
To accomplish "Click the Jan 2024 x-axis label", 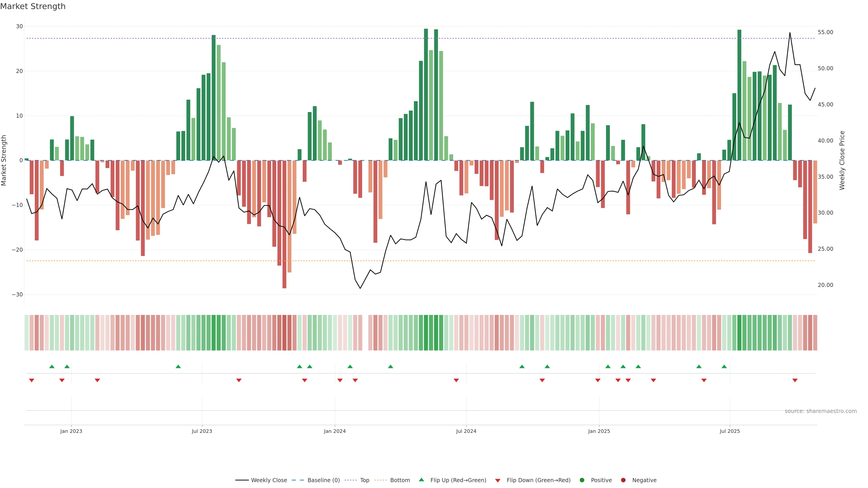I will (335, 431).
